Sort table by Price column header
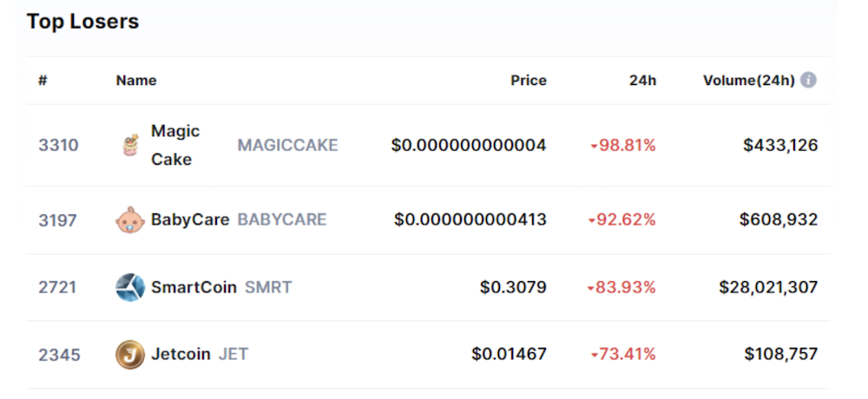Viewport: 868px width, 399px height. click(528, 81)
